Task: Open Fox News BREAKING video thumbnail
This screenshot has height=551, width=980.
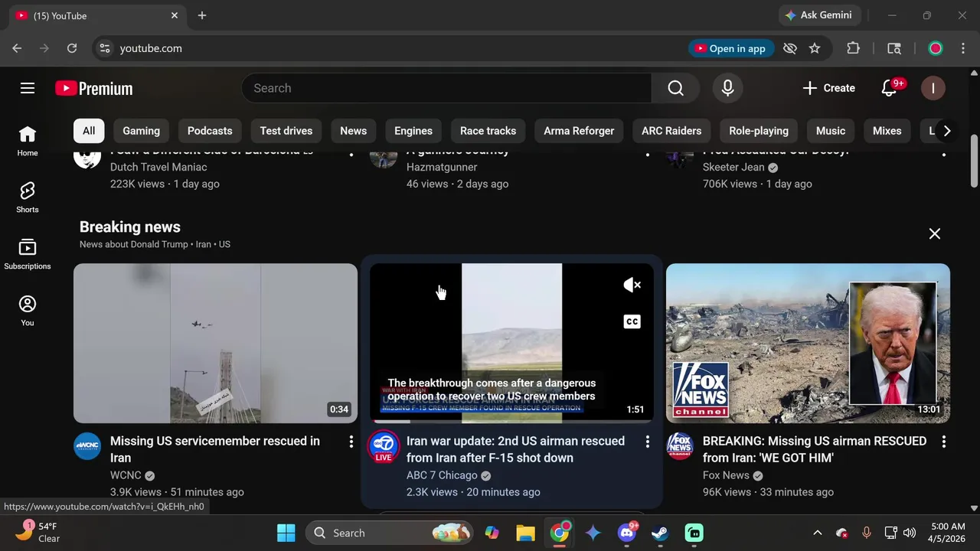Action: coord(808,343)
